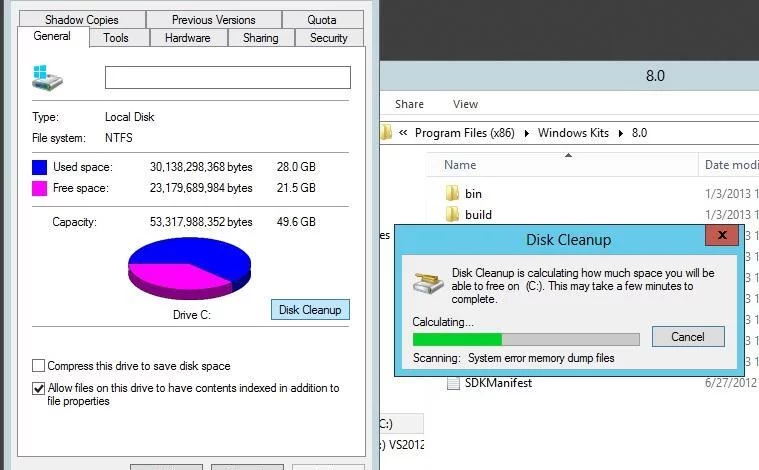Click the magenta Free space color swatch
Image resolution: width=759 pixels, height=470 pixels.
click(39, 188)
